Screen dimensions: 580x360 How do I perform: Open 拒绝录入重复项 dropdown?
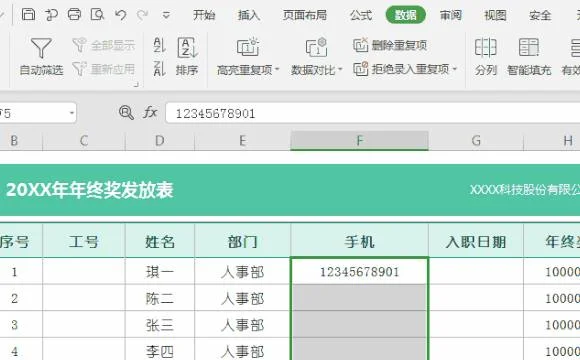pyautogui.click(x=405, y=69)
